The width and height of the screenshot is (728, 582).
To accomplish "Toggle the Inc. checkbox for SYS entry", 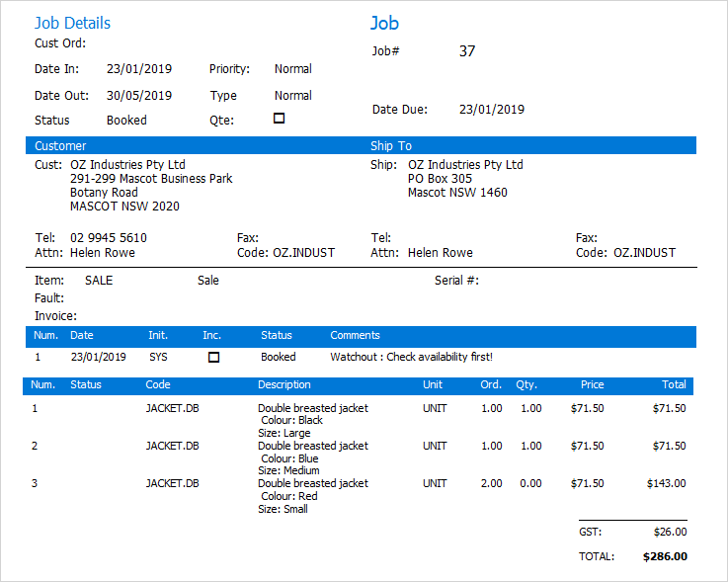I will click(213, 357).
